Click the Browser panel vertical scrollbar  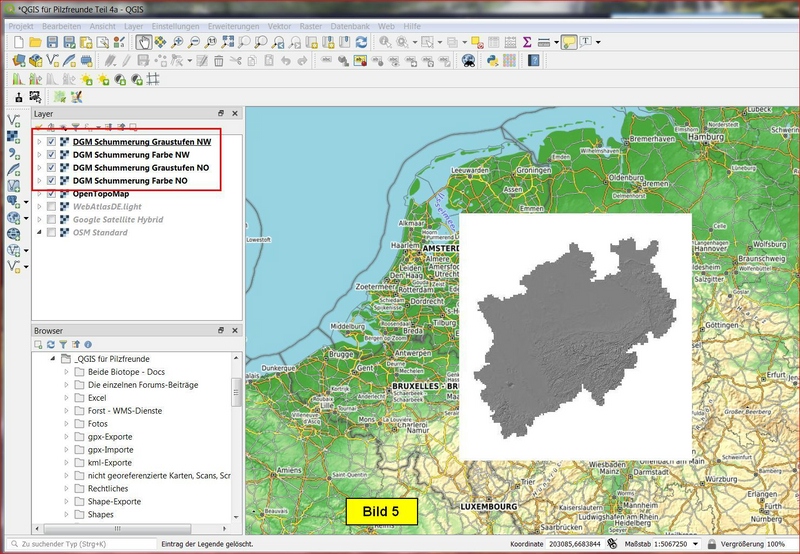[x=236, y=392]
